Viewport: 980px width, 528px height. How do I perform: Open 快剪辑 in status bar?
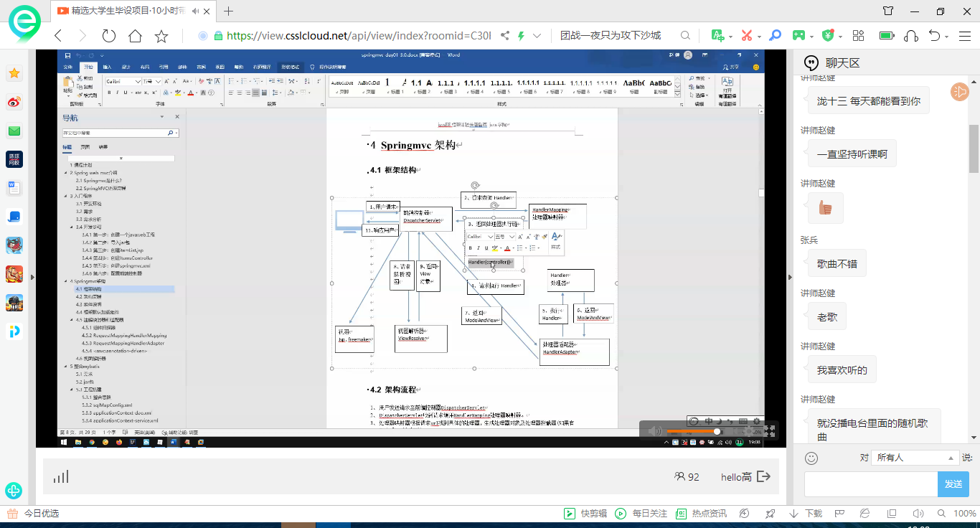point(585,514)
